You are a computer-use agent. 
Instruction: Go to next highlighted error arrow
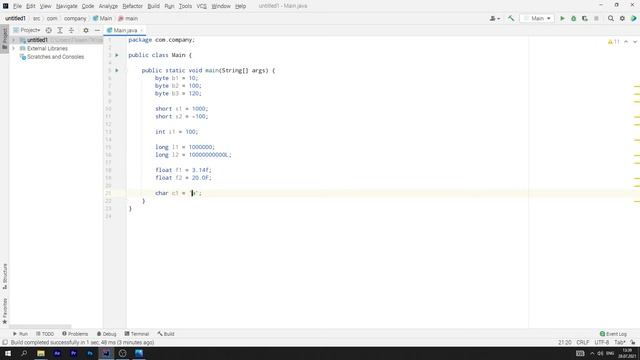(635, 42)
